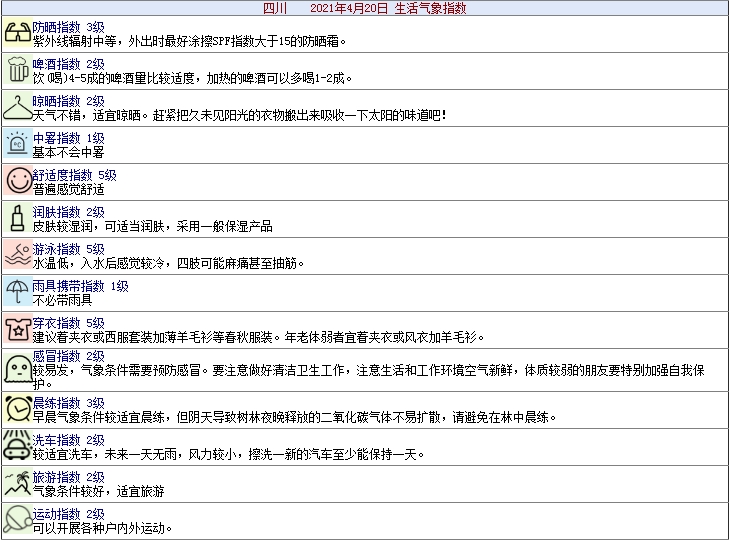Click the clothing index shirt icon
The height and width of the screenshot is (540, 729).
pos(17,329)
